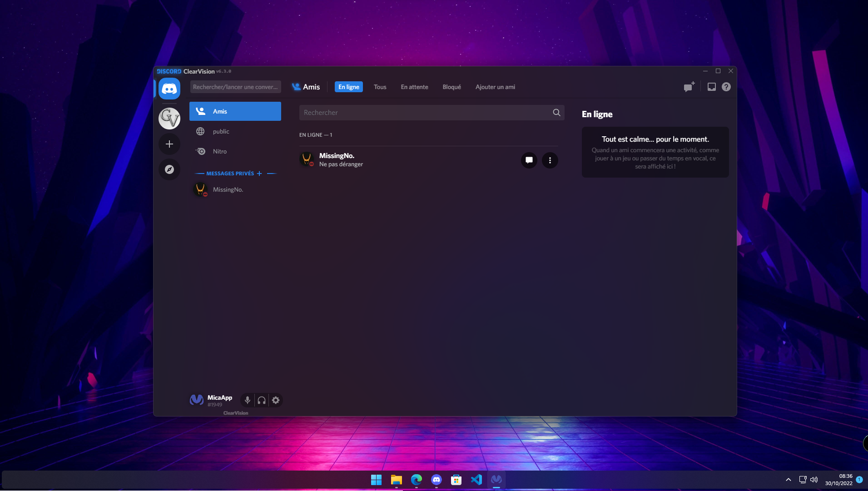The image size is (868, 491).
Task: Open Nitro in sidebar
Action: (235, 151)
